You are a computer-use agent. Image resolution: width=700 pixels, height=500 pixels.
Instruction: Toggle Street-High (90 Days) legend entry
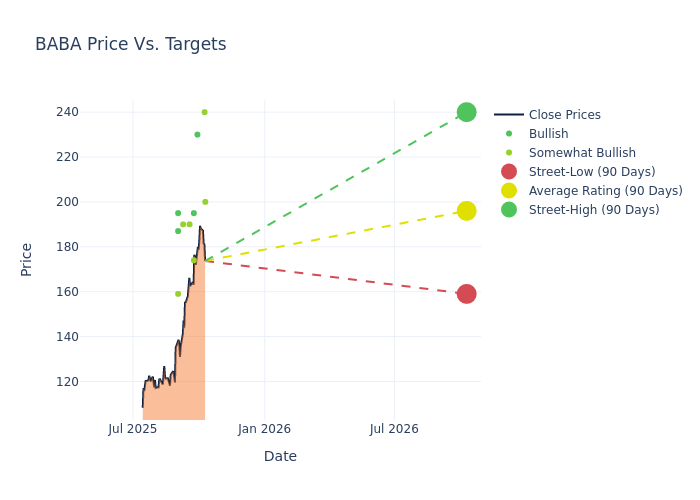coord(594,210)
